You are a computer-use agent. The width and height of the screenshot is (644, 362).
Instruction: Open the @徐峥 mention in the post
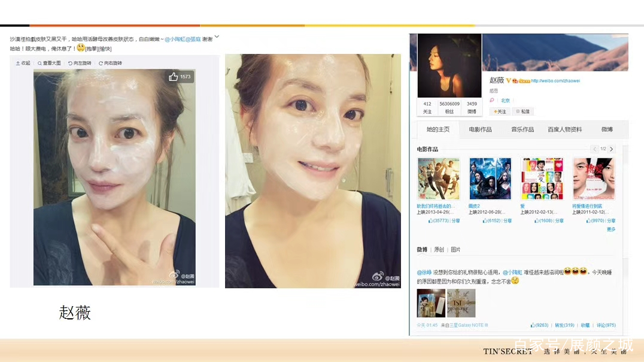coord(424,272)
